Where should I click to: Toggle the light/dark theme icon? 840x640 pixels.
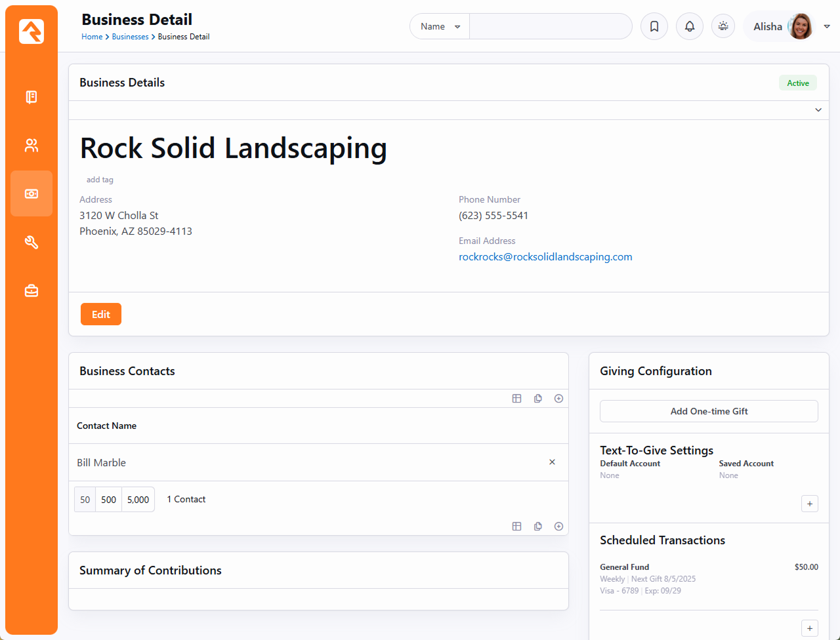coord(723,27)
